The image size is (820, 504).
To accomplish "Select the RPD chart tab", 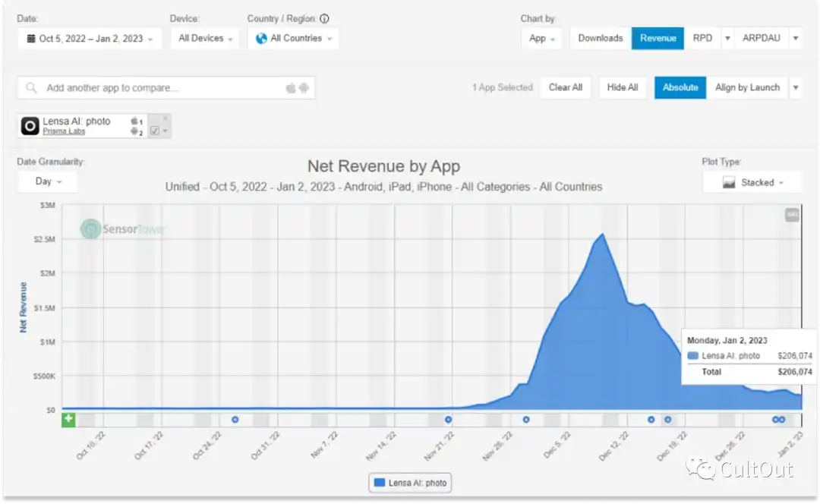I will (702, 38).
